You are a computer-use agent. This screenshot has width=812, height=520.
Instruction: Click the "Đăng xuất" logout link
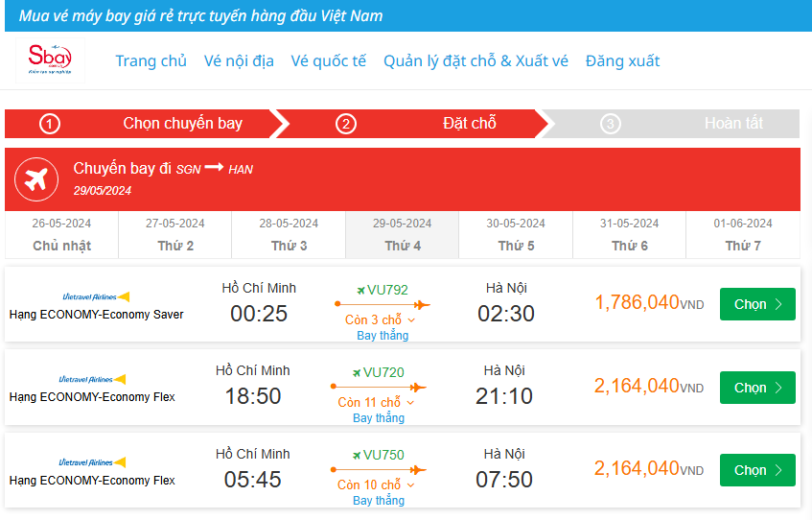pos(622,60)
